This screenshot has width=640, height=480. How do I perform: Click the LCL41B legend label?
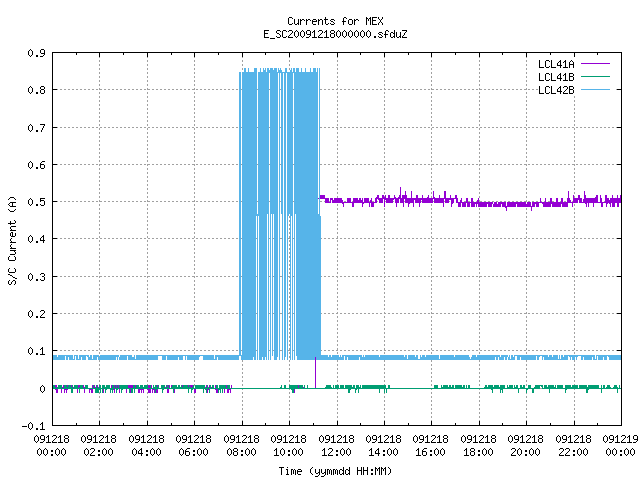[556, 77]
